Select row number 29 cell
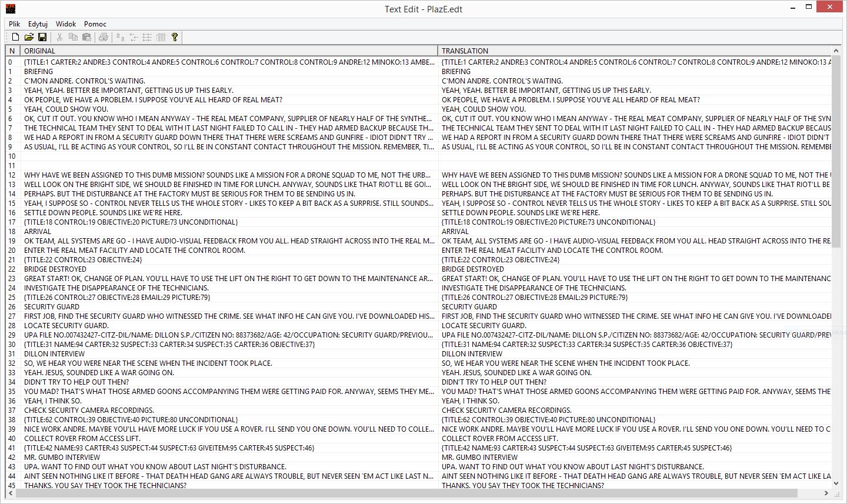Image resolution: width=847 pixels, height=504 pixels. [13, 335]
